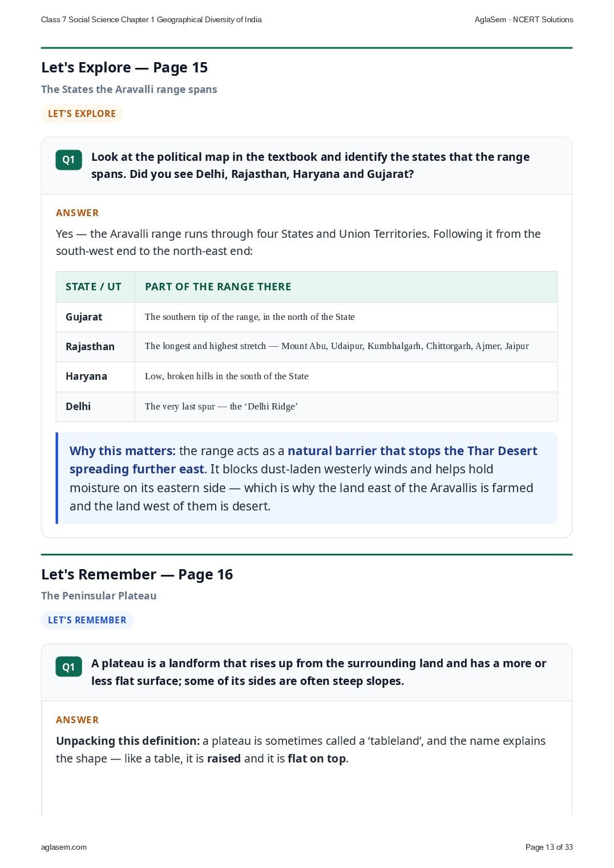Select the blue LET'S REMEMBER tag
Screen dimensions: 614x868
coord(87,620)
